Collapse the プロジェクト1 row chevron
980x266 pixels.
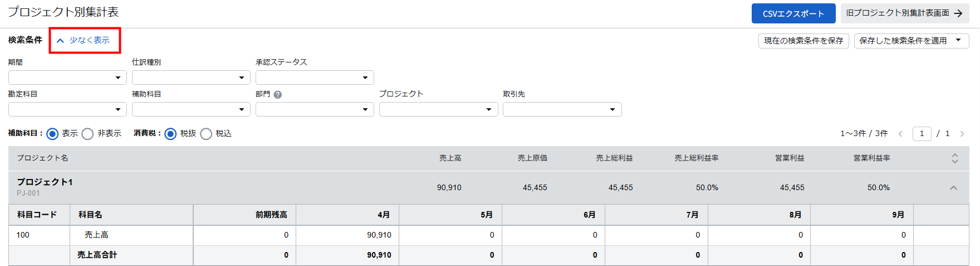[953, 188]
